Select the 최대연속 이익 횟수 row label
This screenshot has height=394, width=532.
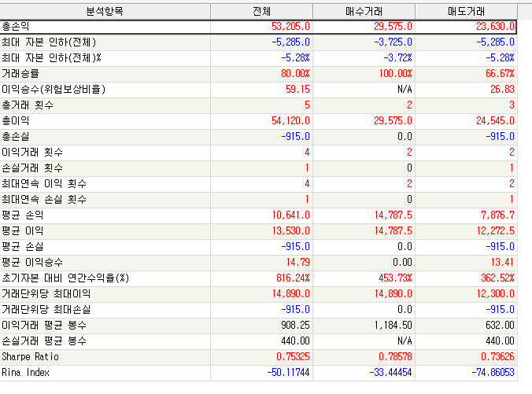tap(44, 184)
